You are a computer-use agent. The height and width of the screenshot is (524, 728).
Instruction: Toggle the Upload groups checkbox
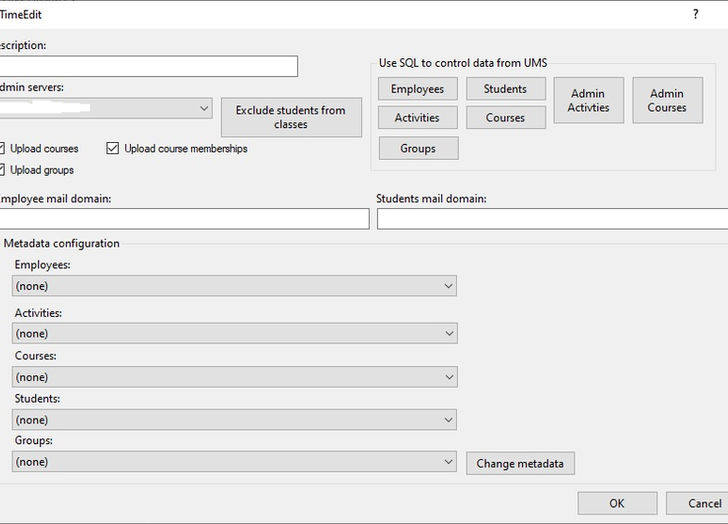tap(2, 170)
